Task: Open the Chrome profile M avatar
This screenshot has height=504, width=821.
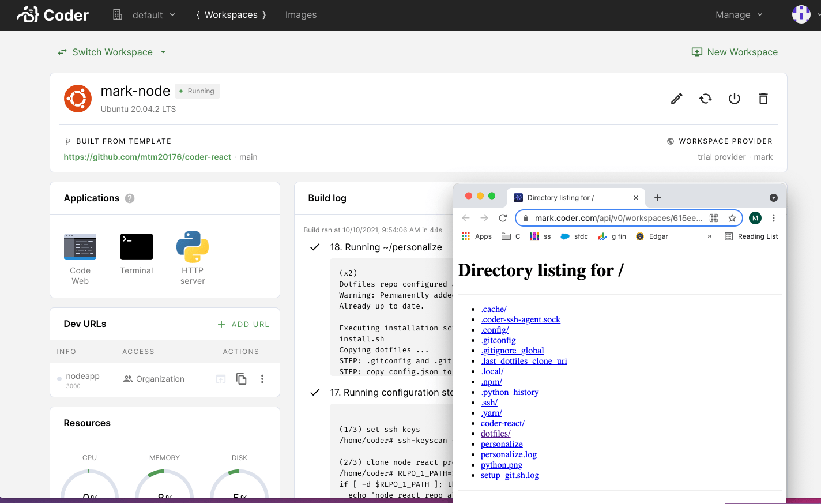Action: pyautogui.click(x=755, y=218)
